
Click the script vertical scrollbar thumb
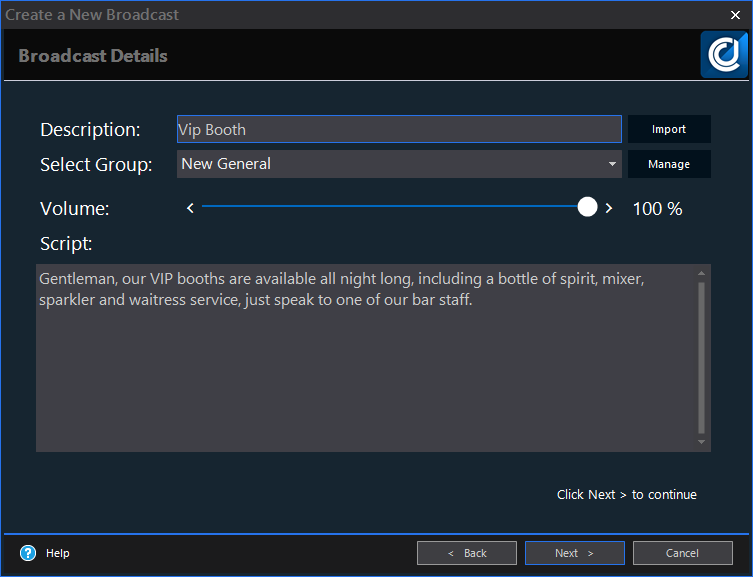(701, 358)
